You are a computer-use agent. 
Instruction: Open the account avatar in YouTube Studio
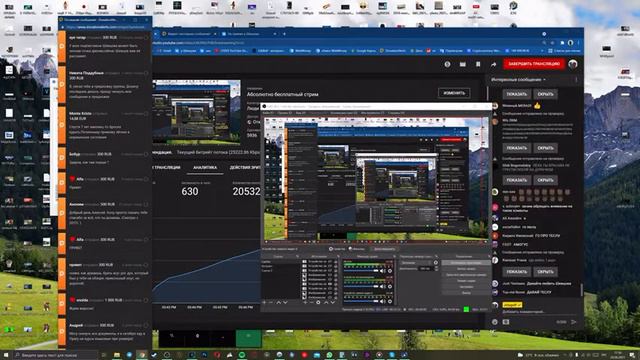coord(573,64)
